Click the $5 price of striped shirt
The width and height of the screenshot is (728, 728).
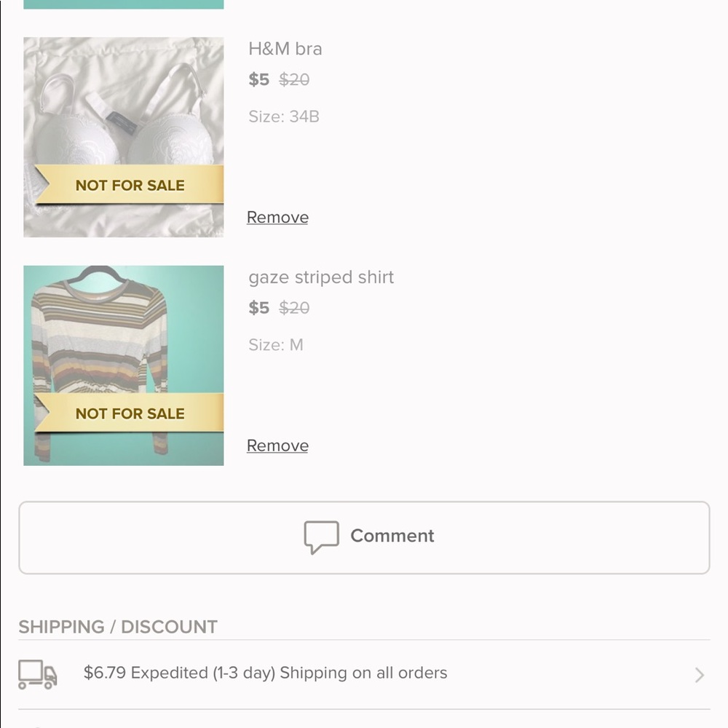tap(258, 308)
